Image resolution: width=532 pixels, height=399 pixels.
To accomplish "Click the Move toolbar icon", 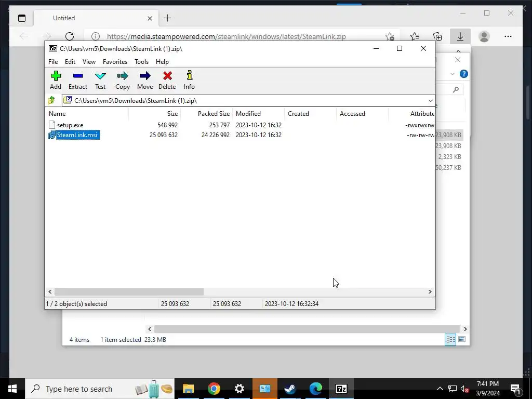I will click(145, 80).
